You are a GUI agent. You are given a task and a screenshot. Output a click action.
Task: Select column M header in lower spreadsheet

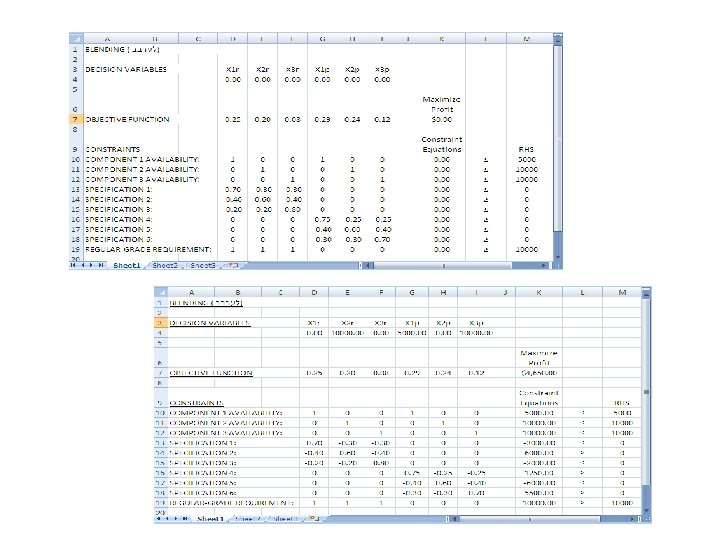coord(622,292)
